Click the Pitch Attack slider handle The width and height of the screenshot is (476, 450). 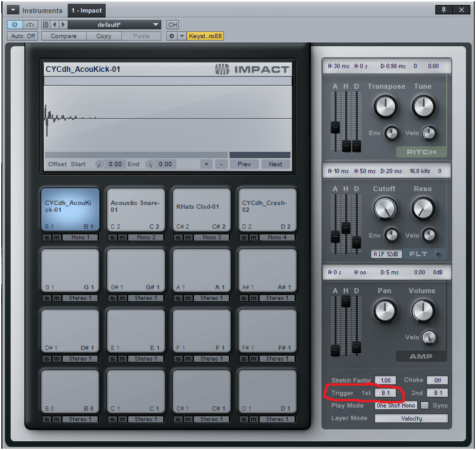tap(335, 127)
